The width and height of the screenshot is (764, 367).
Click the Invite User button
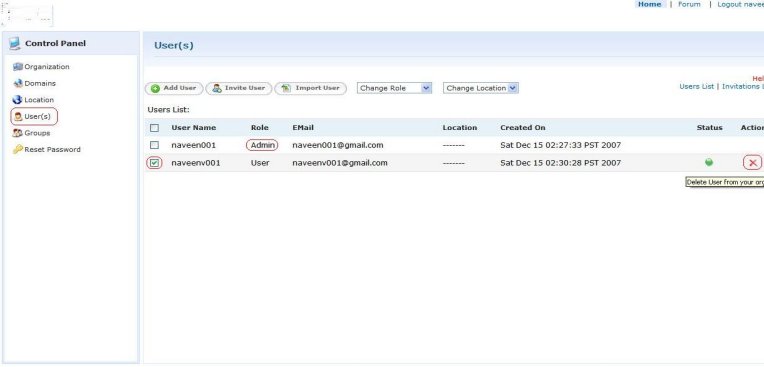239,88
